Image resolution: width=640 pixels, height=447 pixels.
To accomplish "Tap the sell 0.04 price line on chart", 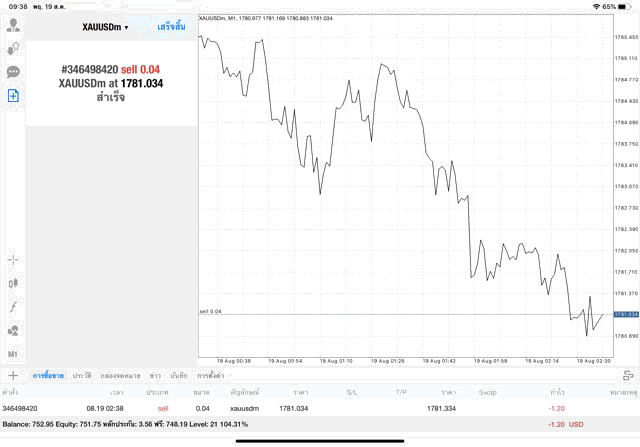I will 400,314.
